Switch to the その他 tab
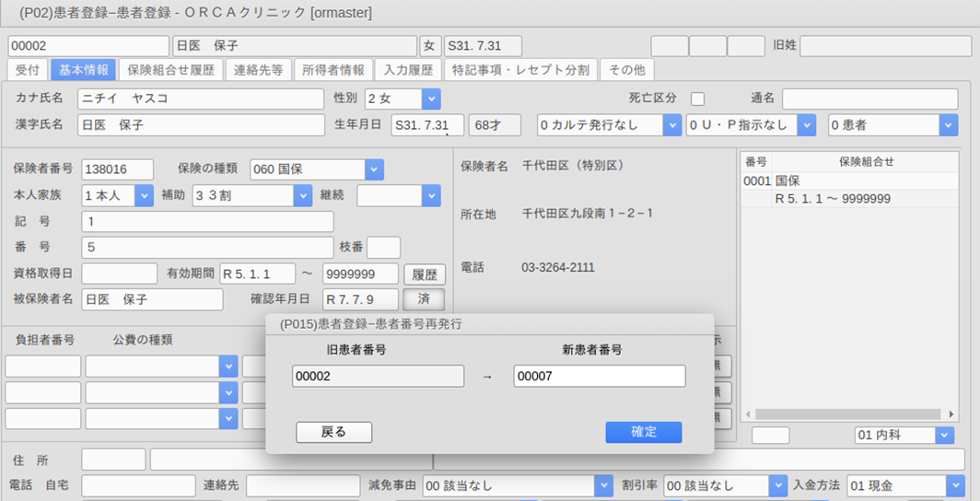The width and height of the screenshot is (980, 501). click(627, 70)
